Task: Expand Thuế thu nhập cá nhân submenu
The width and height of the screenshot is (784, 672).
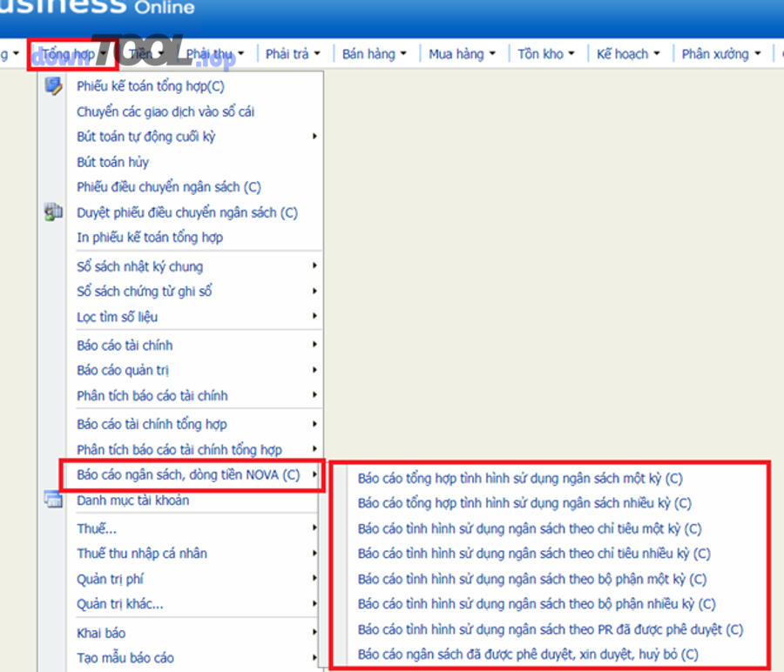Action: (x=195, y=554)
